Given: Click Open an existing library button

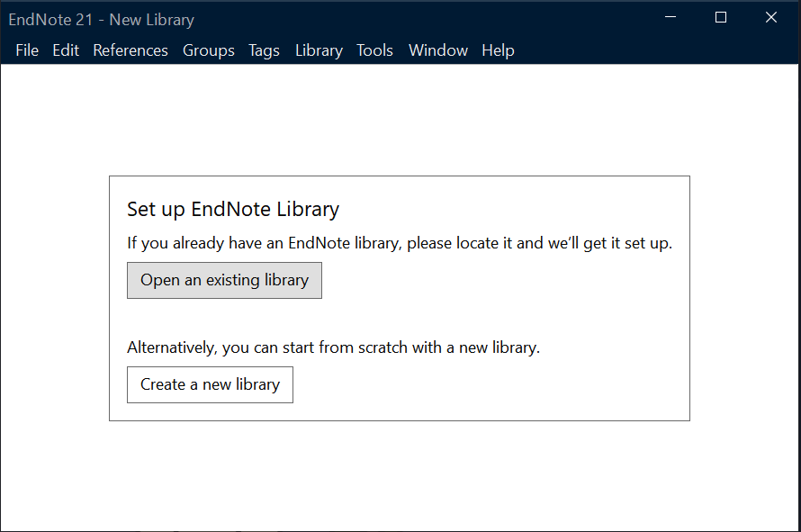Looking at the screenshot, I should (224, 280).
